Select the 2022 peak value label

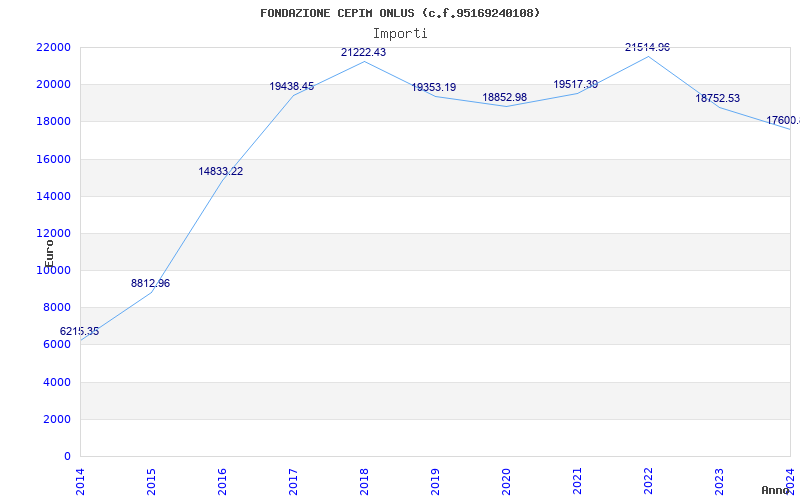click(x=647, y=47)
